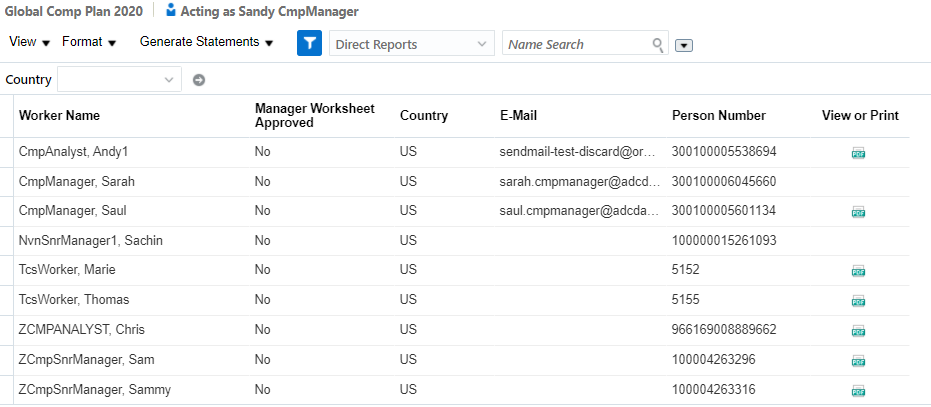This screenshot has width=931, height=407.
Task: Select the NvnSnrManager1, Sachin row
Action: coord(91,241)
